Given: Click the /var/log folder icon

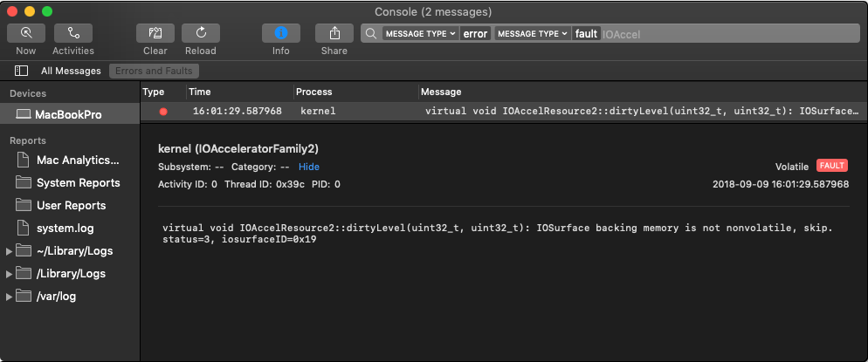Looking at the screenshot, I should click(24, 296).
